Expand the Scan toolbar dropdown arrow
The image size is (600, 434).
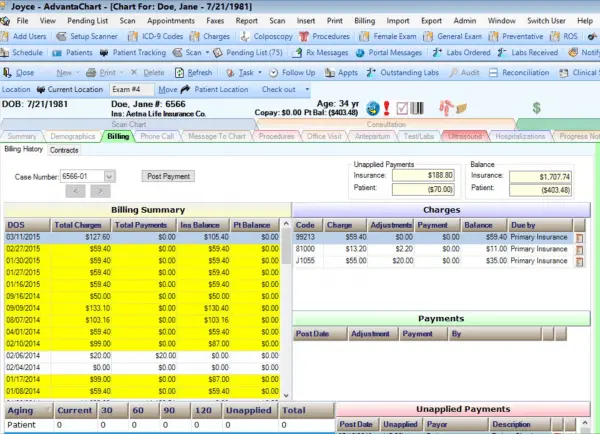click(207, 53)
